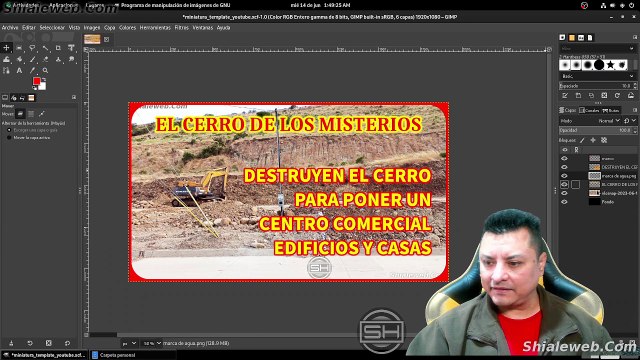Select the Warp Transform tool

tap(6, 59)
